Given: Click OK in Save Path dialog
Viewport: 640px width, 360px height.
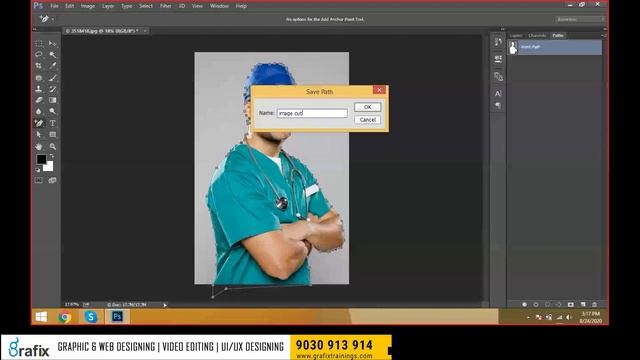Looking at the screenshot, I should [367, 107].
